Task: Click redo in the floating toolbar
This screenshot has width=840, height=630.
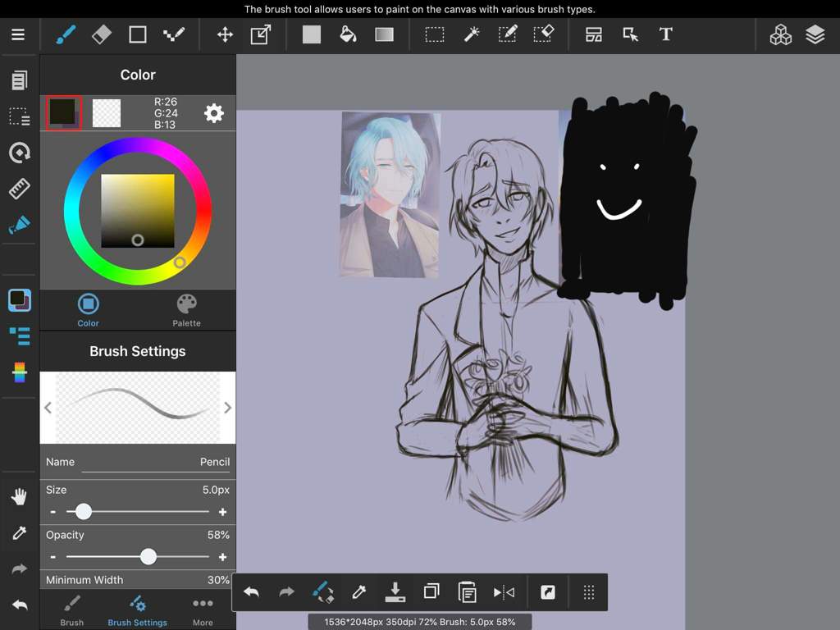Action: pos(287,592)
